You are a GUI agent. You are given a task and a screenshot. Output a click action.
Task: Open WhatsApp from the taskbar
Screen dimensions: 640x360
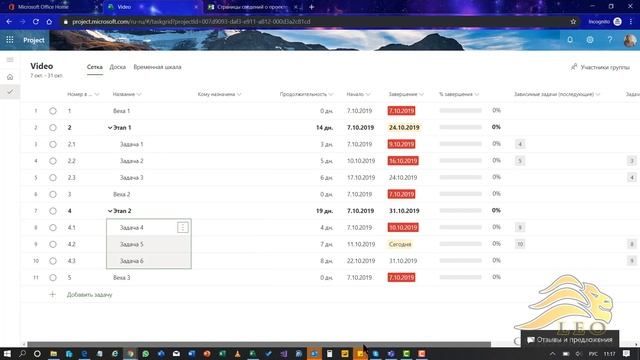pyautogui.click(x=146, y=353)
